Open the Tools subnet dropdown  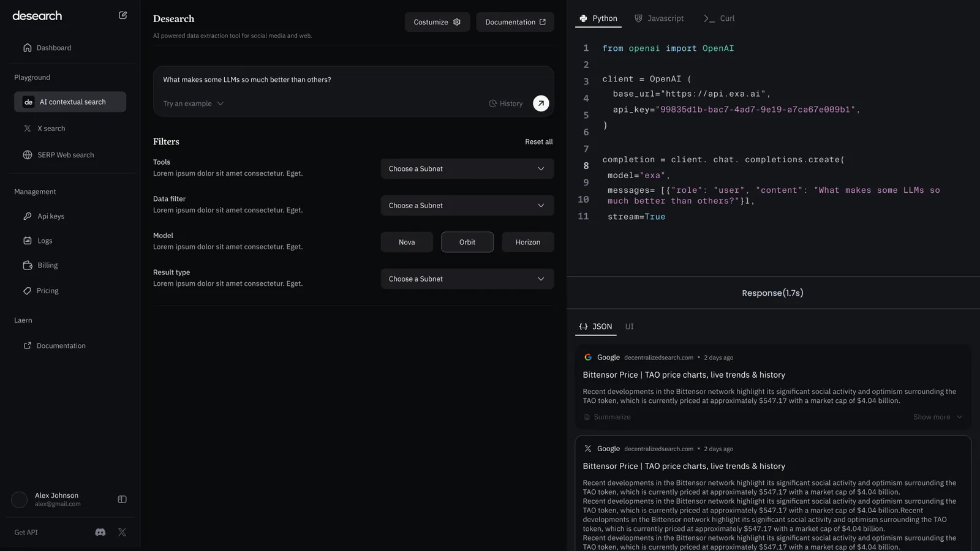[x=467, y=169]
